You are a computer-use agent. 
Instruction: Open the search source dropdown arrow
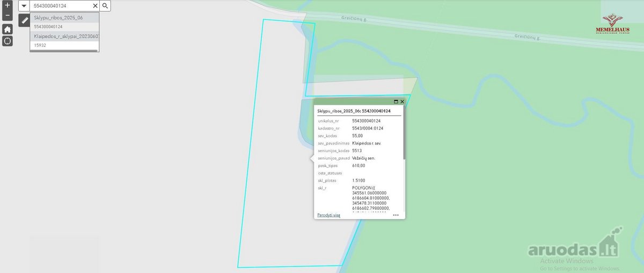(x=24, y=5)
